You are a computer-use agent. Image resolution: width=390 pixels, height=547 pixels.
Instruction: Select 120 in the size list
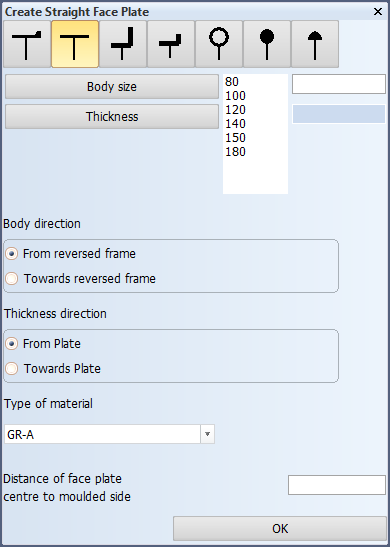235,110
